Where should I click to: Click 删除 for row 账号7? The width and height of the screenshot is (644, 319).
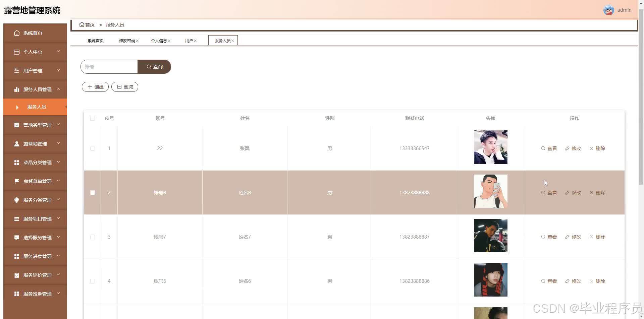pyautogui.click(x=597, y=237)
